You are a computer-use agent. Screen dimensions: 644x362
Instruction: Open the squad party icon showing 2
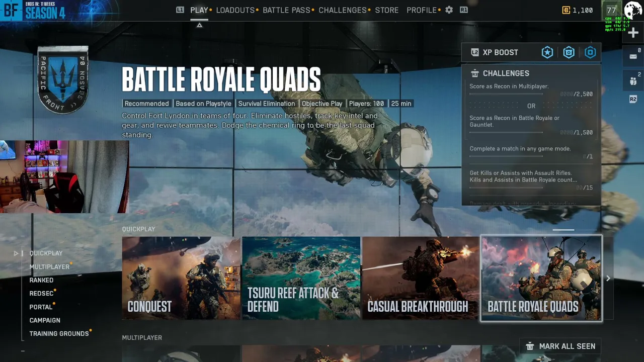(633, 80)
